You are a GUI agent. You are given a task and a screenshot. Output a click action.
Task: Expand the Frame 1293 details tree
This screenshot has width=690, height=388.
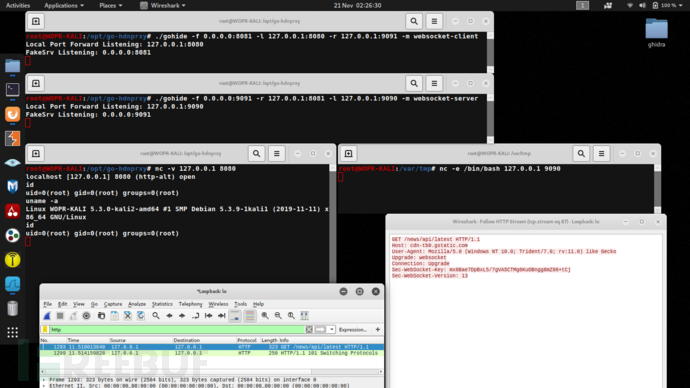pos(44,380)
